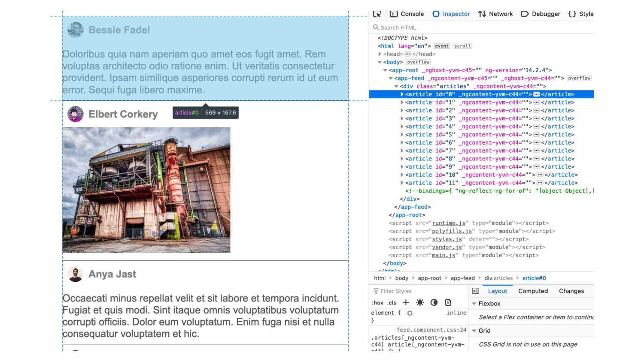The width and height of the screenshot is (644, 362).
Task: Collapse the body element node
Action: (x=380, y=62)
